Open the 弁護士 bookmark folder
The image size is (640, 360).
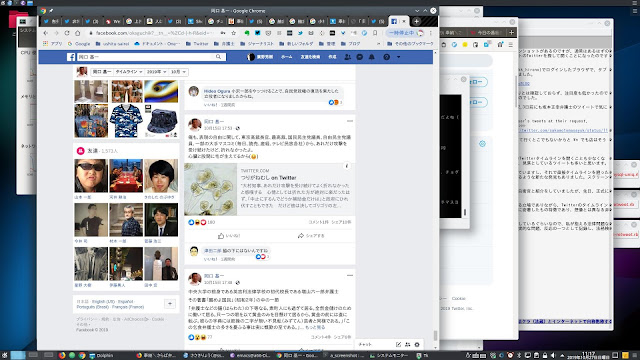tap(224, 43)
